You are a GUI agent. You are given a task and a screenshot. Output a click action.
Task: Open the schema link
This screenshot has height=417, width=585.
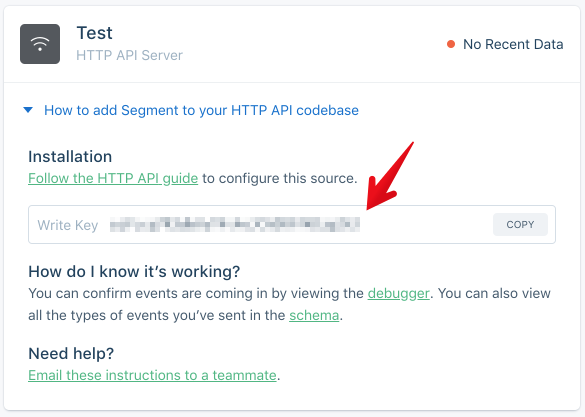click(x=314, y=316)
